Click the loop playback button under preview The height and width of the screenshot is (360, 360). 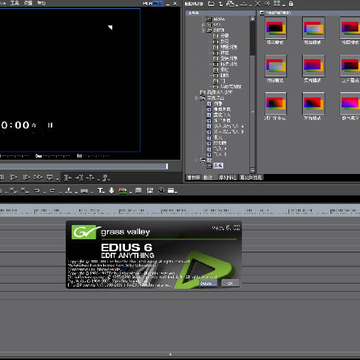[50, 177]
